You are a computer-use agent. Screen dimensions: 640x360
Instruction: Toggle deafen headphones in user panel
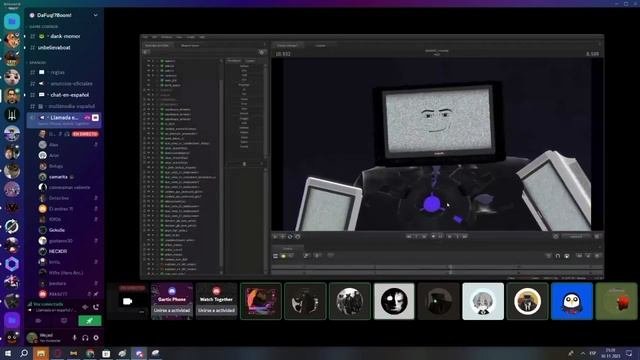[x=85, y=338]
